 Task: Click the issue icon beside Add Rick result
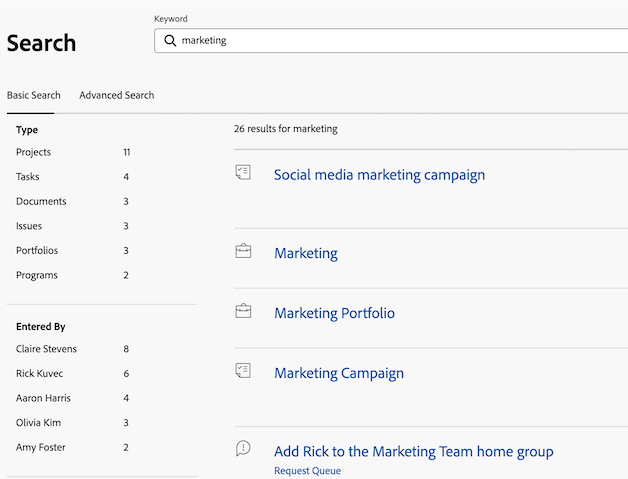pyautogui.click(x=243, y=449)
